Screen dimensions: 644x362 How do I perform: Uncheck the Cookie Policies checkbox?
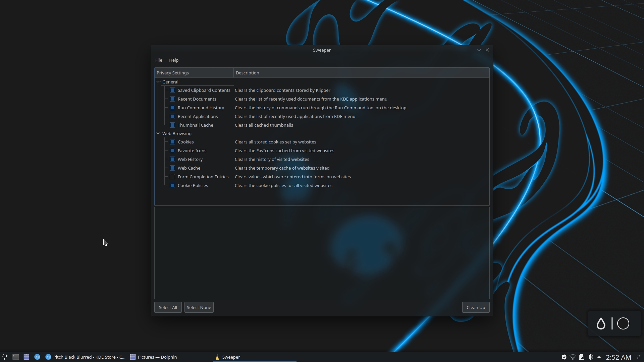[172, 185]
